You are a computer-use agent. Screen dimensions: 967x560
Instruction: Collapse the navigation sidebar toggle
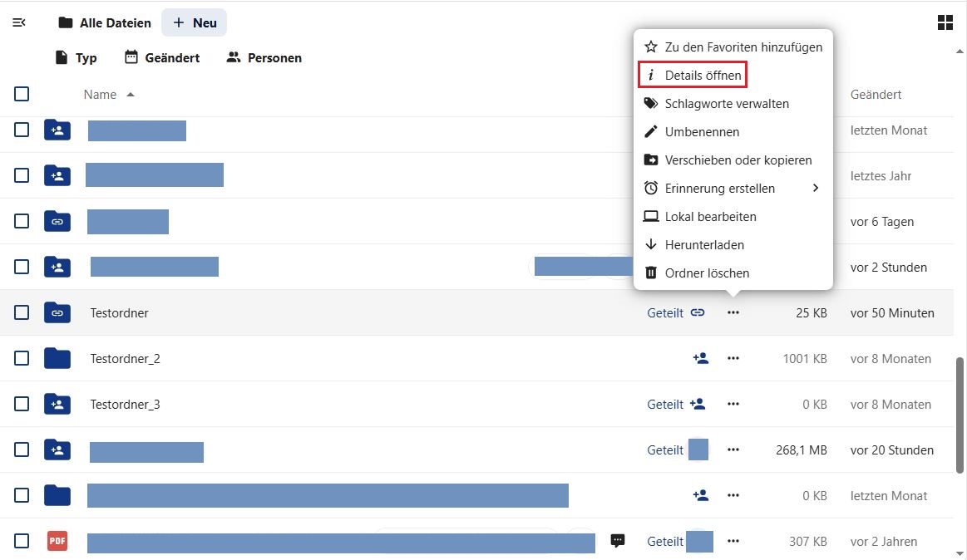pyautogui.click(x=19, y=22)
